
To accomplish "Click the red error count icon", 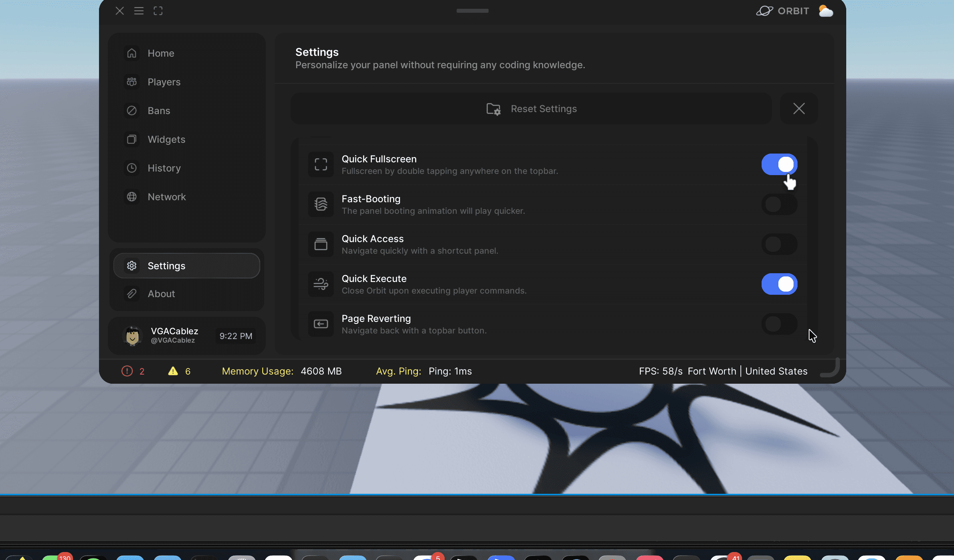I will (x=127, y=371).
